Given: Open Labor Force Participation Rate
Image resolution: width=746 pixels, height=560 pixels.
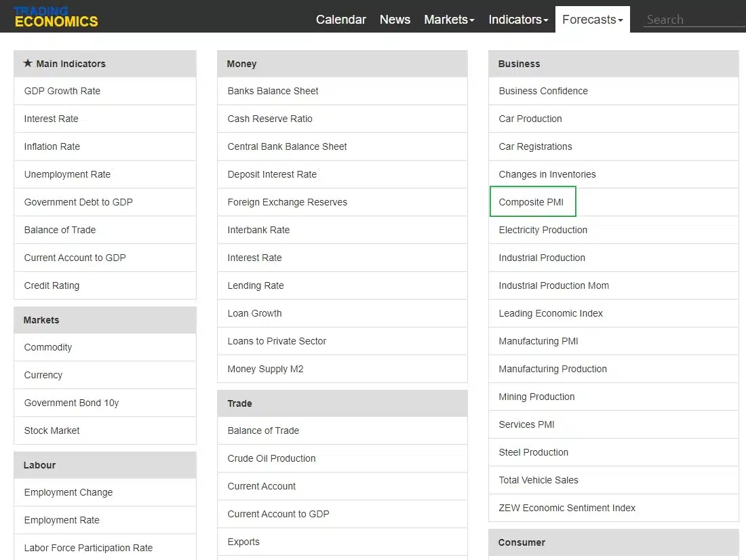Looking at the screenshot, I should point(88,548).
